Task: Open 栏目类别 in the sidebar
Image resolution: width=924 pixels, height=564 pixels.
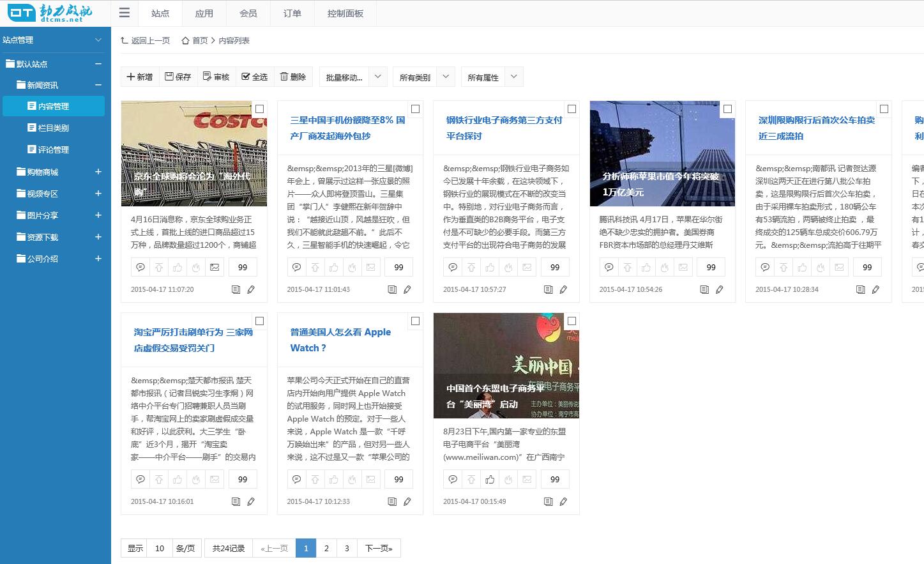Action: [54, 128]
